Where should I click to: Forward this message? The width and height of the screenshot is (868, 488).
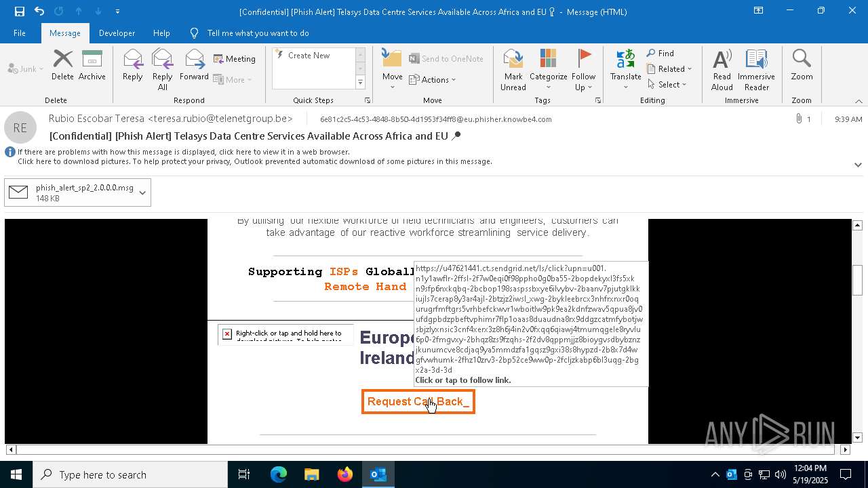pos(195,66)
